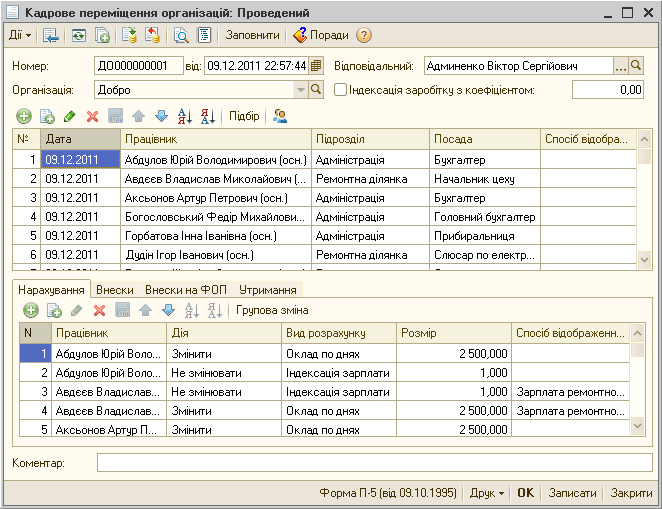Copy row icon in employees toolbar
Image resolution: width=662 pixels, height=509 pixels.
(x=47, y=116)
